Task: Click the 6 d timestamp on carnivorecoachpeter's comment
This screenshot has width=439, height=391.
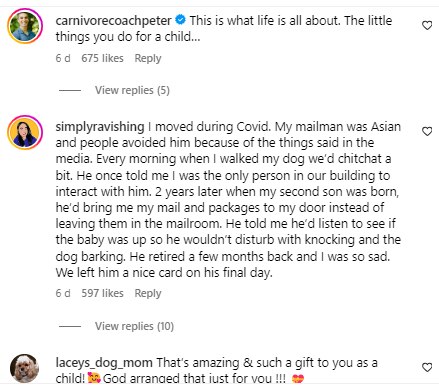Action: 63,58
